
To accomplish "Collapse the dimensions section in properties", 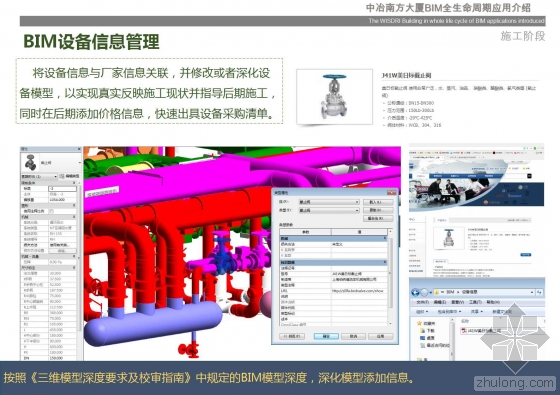I will (x=75, y=268).
